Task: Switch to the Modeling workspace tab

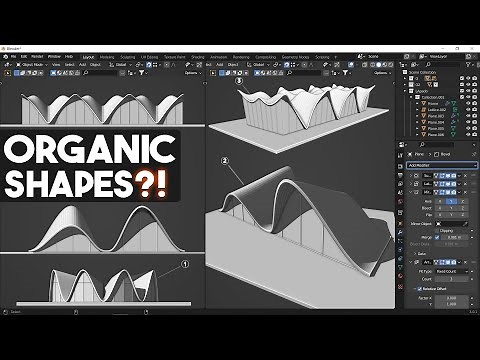Action: [107, 57]
